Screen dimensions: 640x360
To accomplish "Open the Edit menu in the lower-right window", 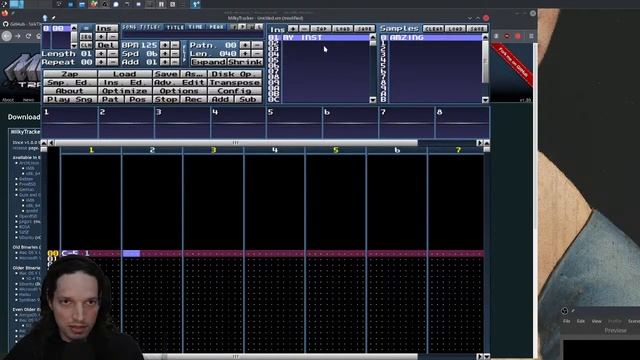I will [x=581, y=321].
